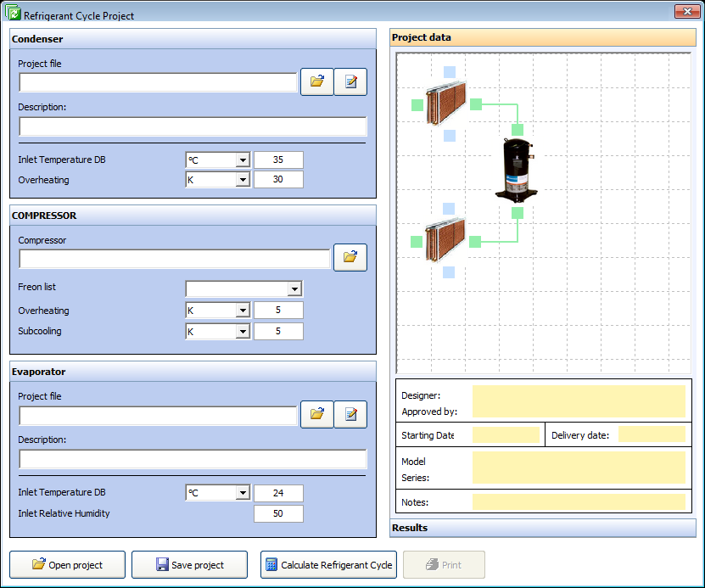The height and width of the screenshot is (588, 705).
Task: Close the Refrigerant Cycle Project window
Action: 687,12
